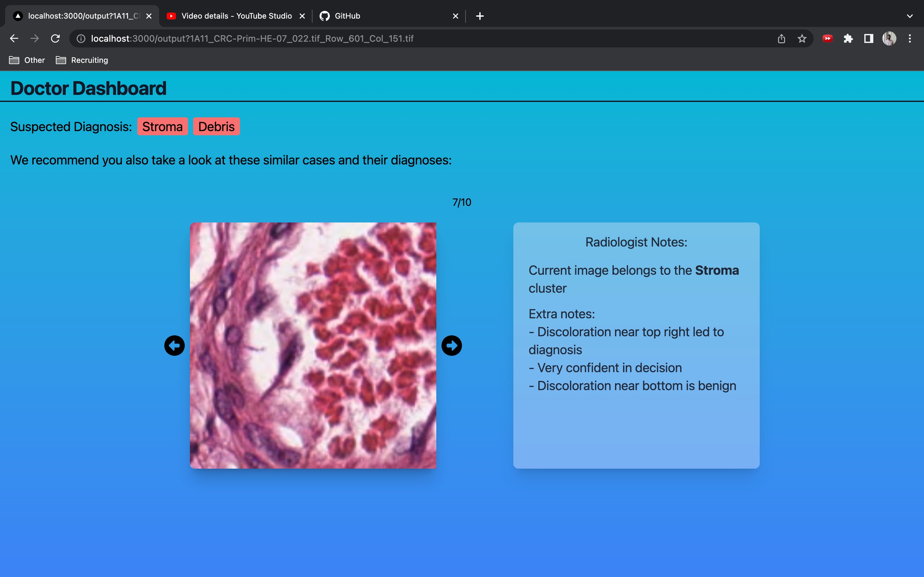
Task: Open the Recruiting bookmarks folder
Action: tap(82, 60)
